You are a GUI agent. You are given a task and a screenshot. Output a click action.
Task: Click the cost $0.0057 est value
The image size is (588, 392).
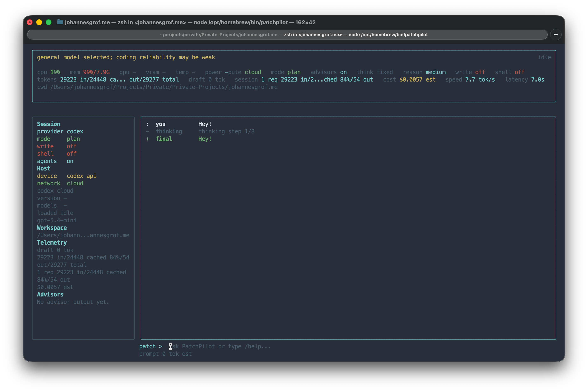[x=409, y=79]
